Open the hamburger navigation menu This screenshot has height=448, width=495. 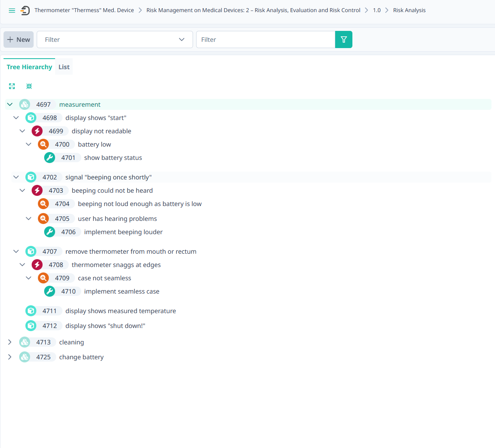(x=12, y=11)
